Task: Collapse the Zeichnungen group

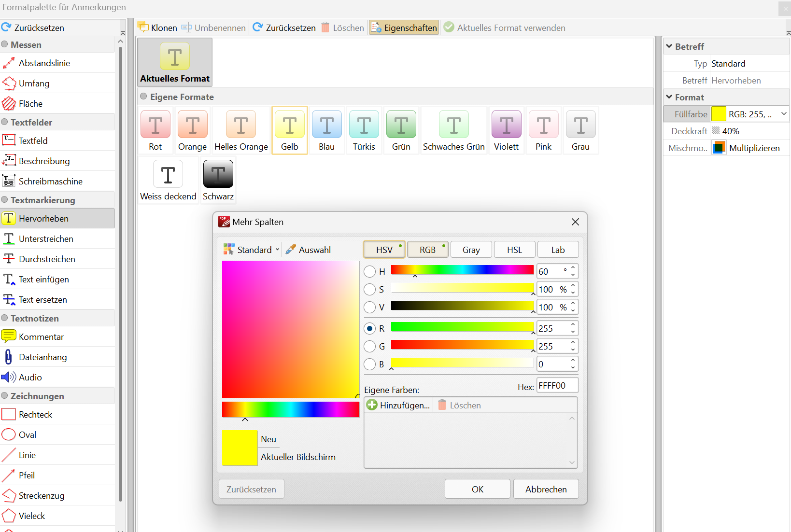Action: click(5, 396)
